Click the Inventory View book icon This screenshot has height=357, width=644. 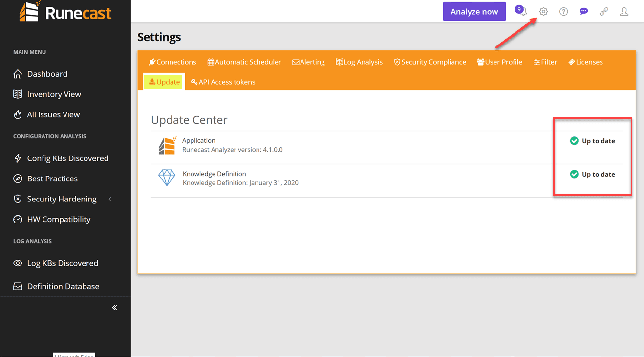point(18,94)
